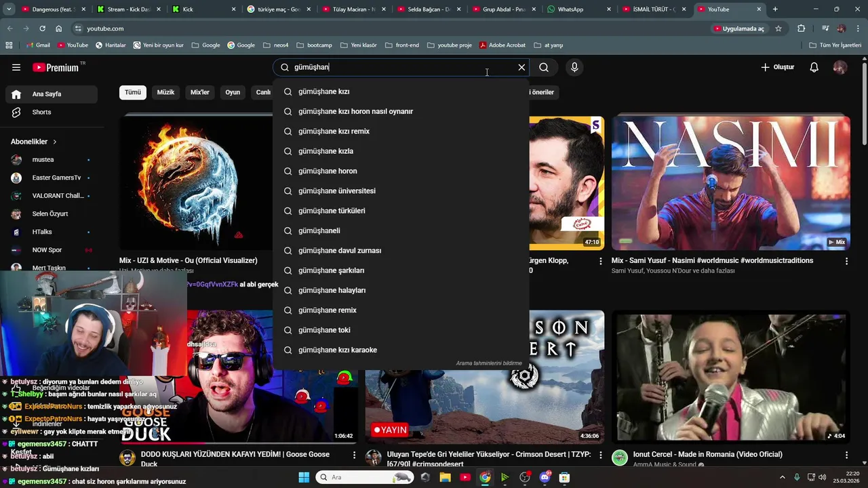The height and width of the screenshot is (488, 868).
Task: Open the account avatar menu
Action: click(840, 67)
